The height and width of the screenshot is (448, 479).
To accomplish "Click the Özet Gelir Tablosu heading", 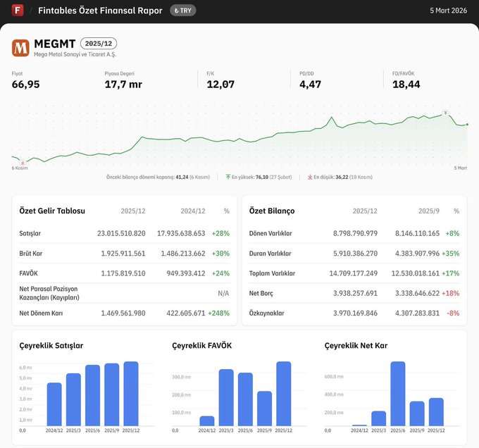I will [x=52, y=211].
